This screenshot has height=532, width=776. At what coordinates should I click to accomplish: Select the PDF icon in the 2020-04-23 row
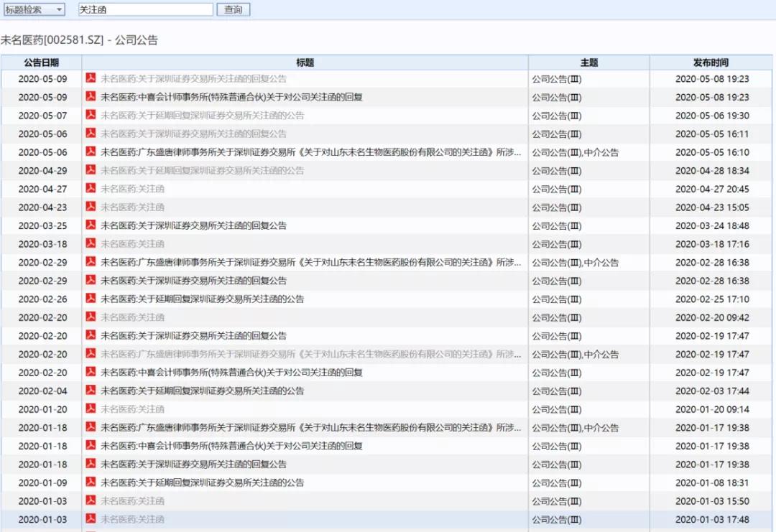pyautogui.click(x=91, y=207)
